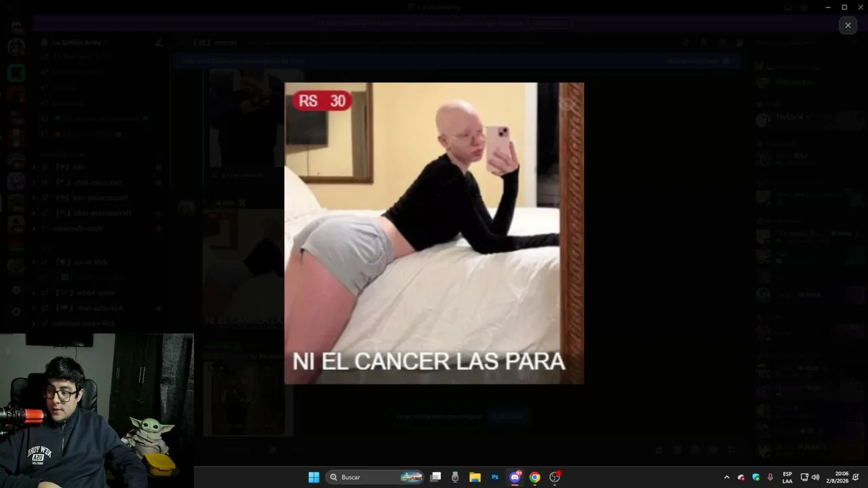Image resolution: width=868 pixels, height=488 pixels.
Task: Open the taskbar app right of Chrome
Action: pyautogui.click(x=555, y=477)
